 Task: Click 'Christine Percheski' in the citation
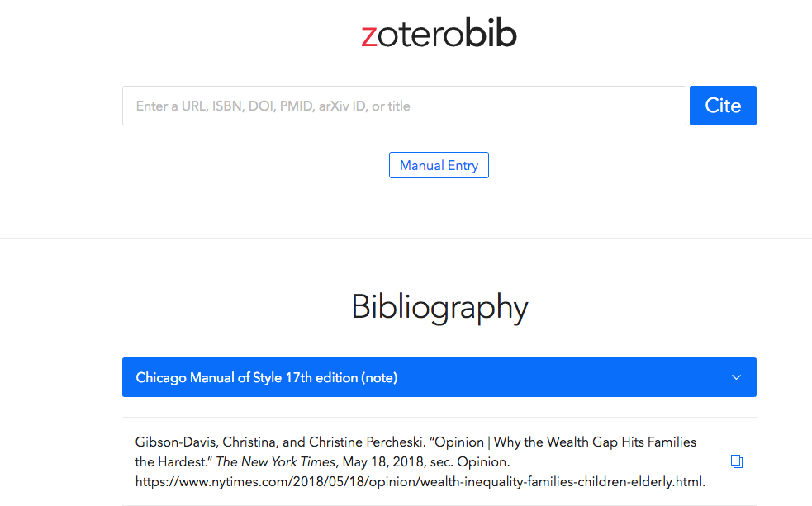click(x=366, y=442)
